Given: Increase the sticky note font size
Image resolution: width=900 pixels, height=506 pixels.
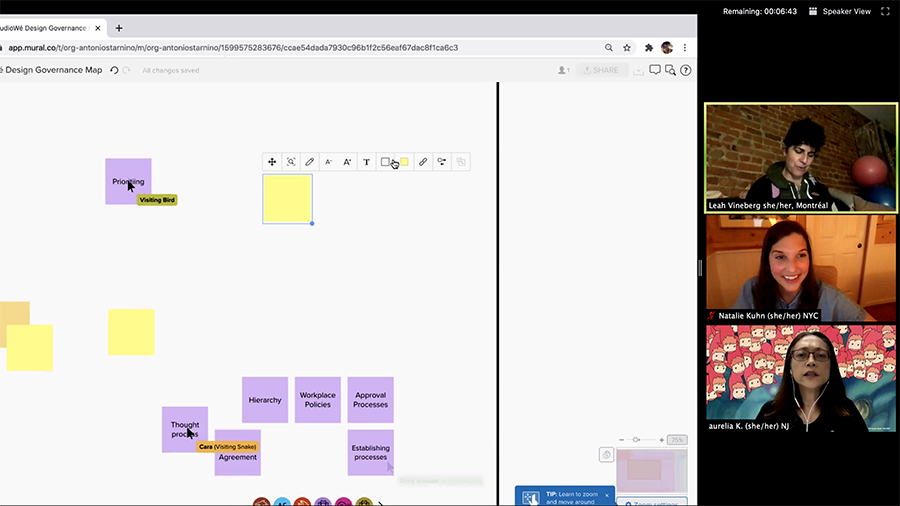Looking at the screenshot, I should tap(347, 162).
